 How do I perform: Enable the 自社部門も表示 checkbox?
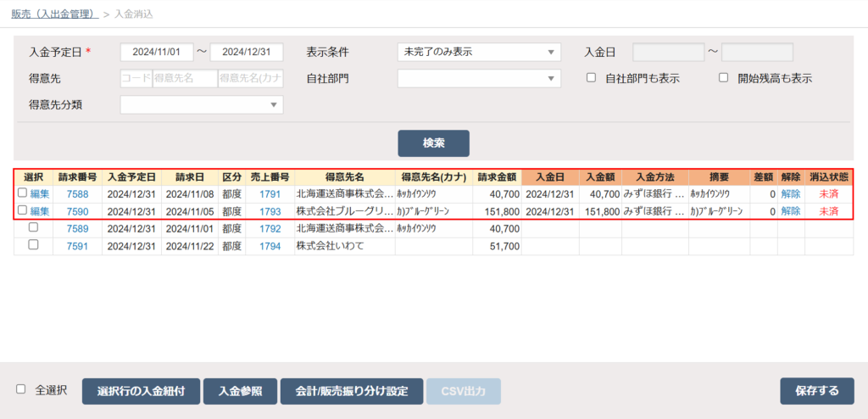pos(591,78)
